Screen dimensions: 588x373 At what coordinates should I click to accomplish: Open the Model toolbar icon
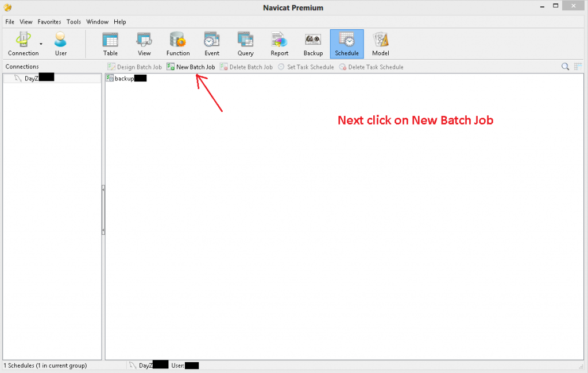[x=380, y=44]
